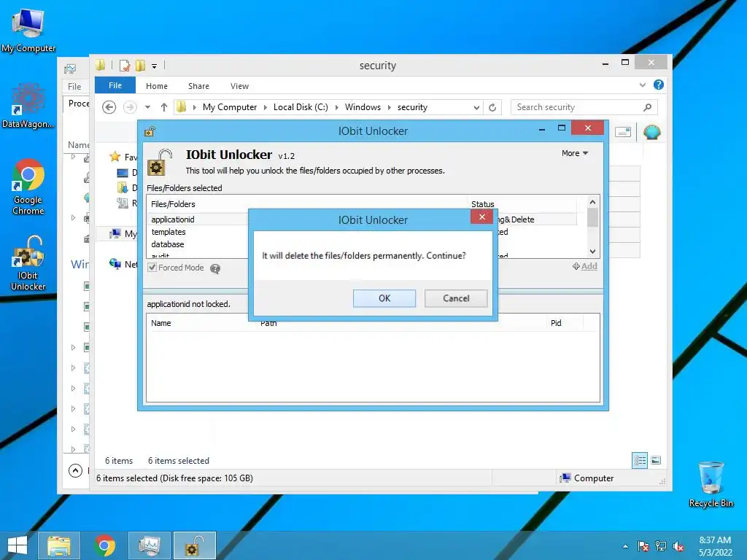Click the search magnifier icon
Screen dimensions: 747x560
click(648, 107)
